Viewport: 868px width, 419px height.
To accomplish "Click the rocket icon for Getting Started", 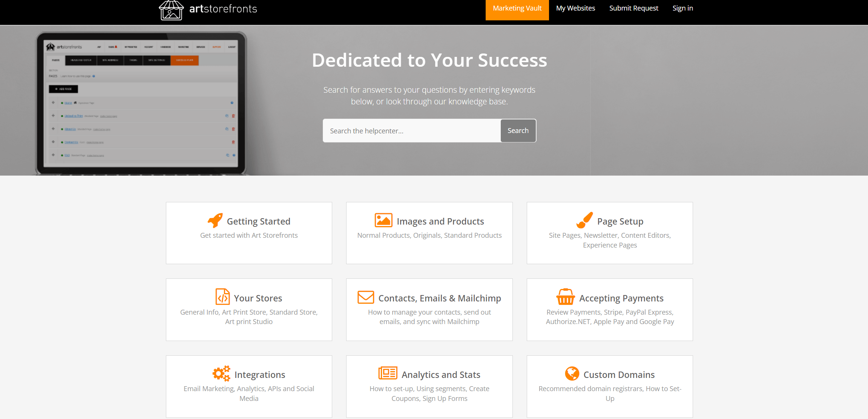I will (215, 221).
